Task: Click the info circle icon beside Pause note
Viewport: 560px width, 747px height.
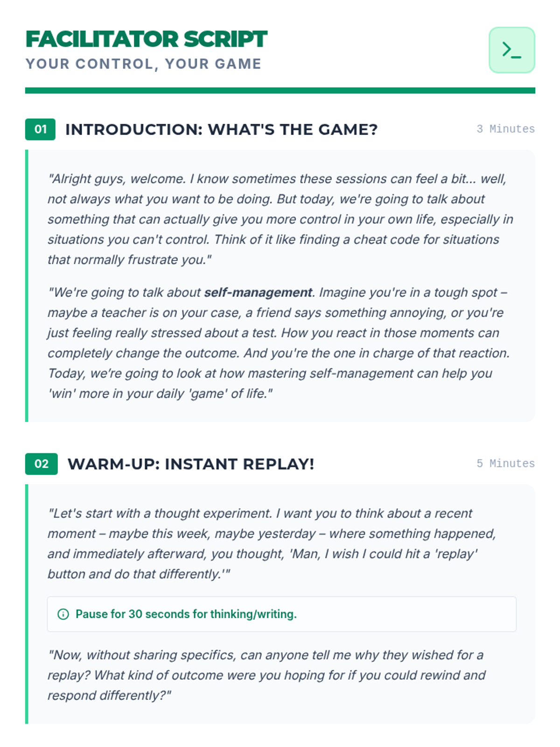Action: tap(63, 614)
